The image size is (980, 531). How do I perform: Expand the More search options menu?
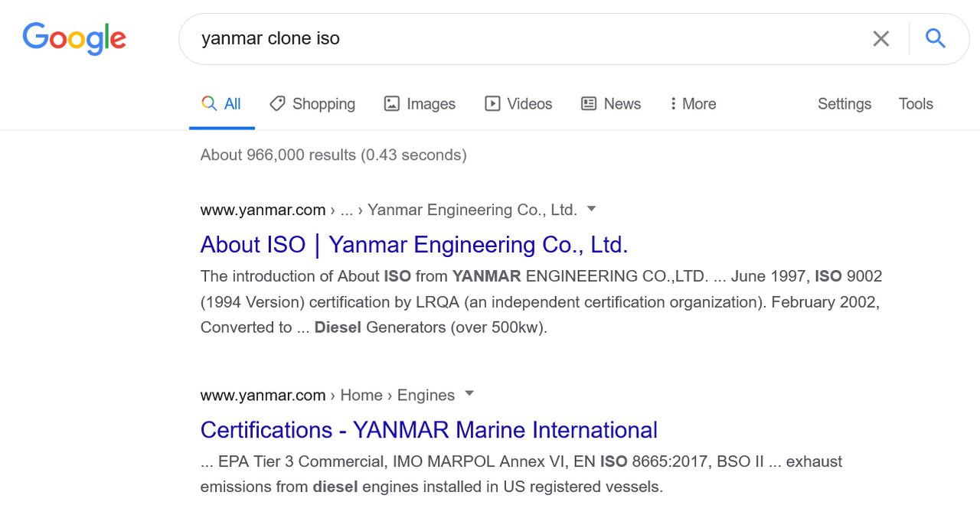[x=699, y=104]
